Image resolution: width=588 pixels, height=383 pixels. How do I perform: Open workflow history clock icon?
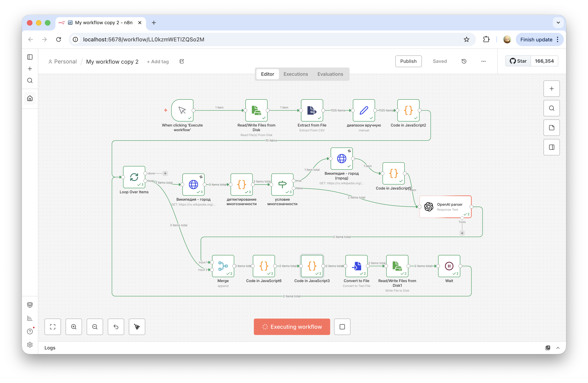(x=464, y=61)
